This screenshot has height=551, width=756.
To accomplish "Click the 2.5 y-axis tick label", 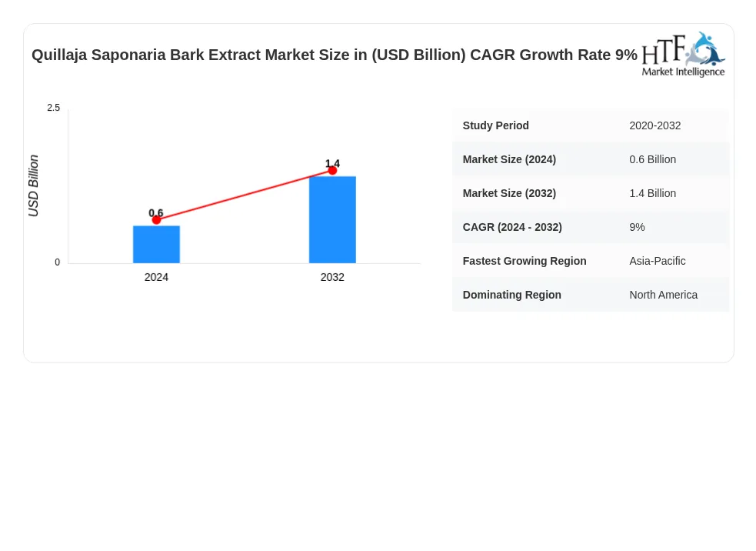I will [x=54, y=108].
